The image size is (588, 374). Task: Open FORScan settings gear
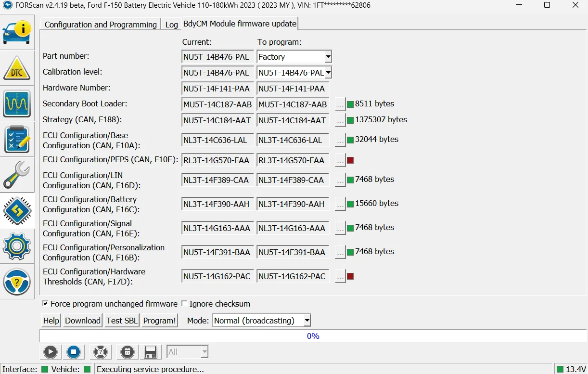tap(17, 246)
